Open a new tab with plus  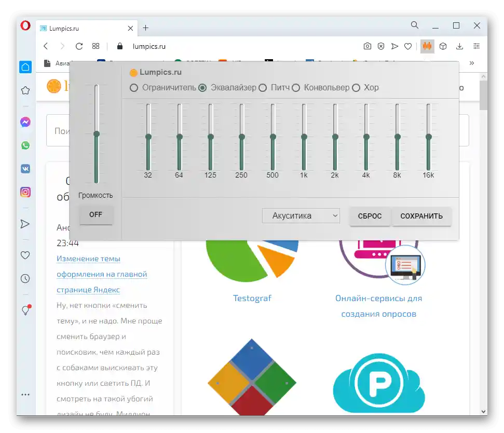click(146, 28)
